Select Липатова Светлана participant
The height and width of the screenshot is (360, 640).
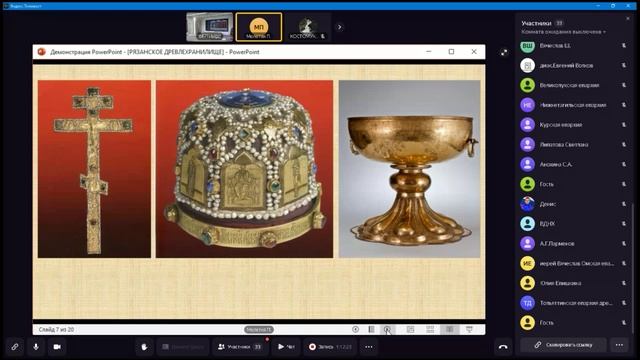(x=573, y=144)
